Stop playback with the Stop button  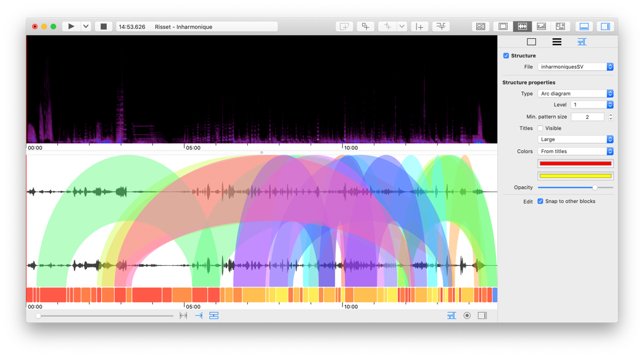104,27
